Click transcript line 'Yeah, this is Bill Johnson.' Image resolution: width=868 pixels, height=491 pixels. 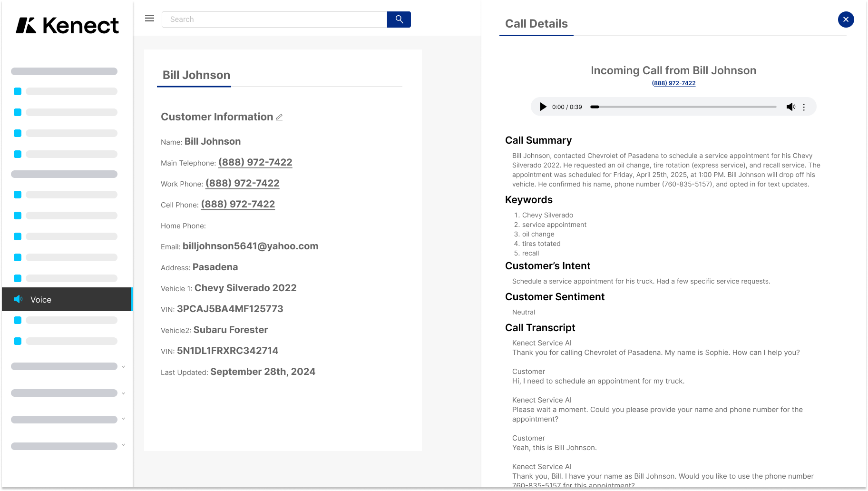click(554, 448)
